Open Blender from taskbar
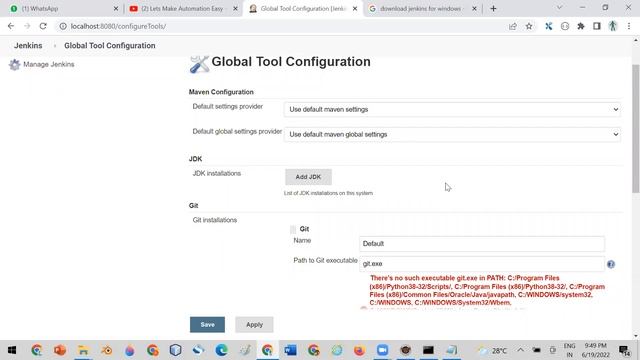Viewport: 640px width, 360px height. click(x=107, y=350)
